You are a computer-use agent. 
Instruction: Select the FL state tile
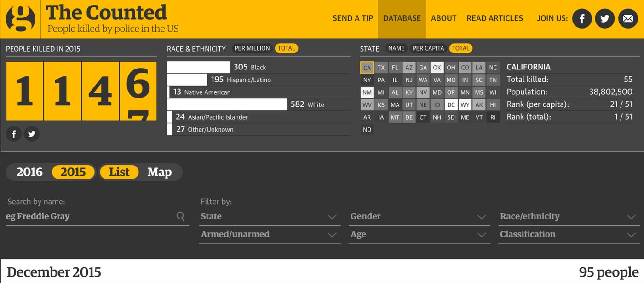tap(395, 68)
